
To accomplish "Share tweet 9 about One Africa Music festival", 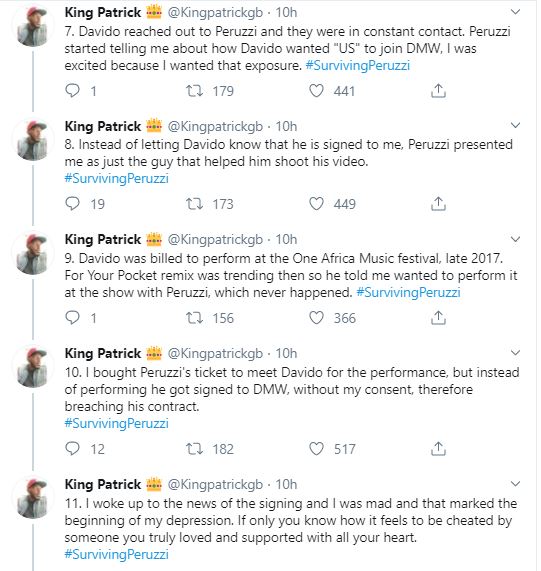I will point(438,318).
